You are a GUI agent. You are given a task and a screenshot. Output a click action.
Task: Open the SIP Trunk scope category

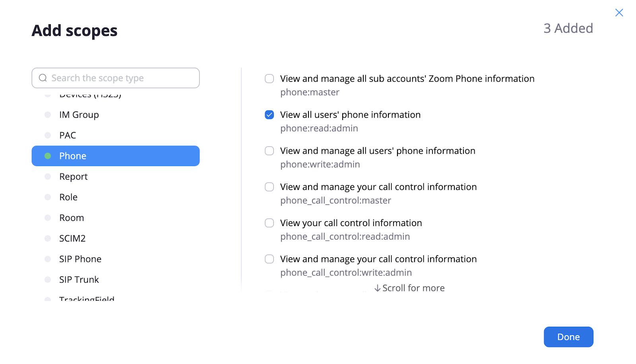(x=79, y=280)
